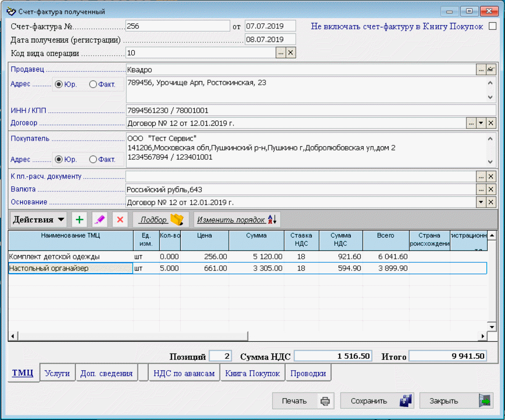Switch to the ТМЦ tab
The image size is (505, 420).
click(23, 373)
